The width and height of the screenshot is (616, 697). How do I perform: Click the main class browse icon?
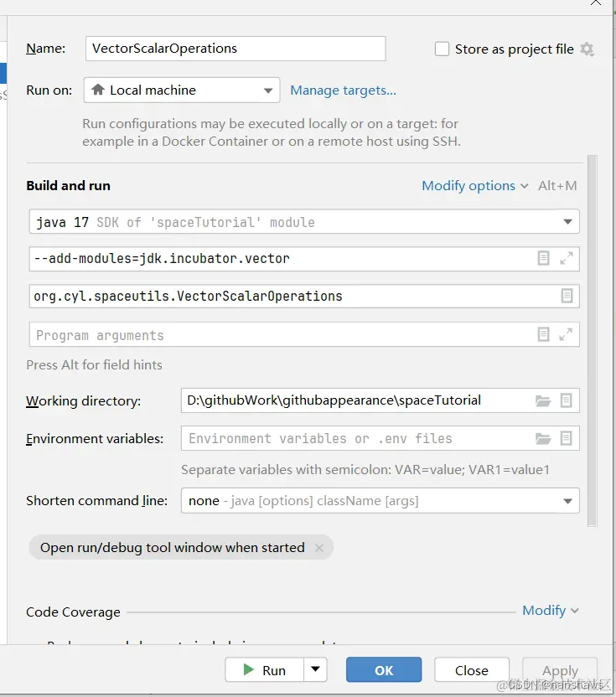(567, 296)
